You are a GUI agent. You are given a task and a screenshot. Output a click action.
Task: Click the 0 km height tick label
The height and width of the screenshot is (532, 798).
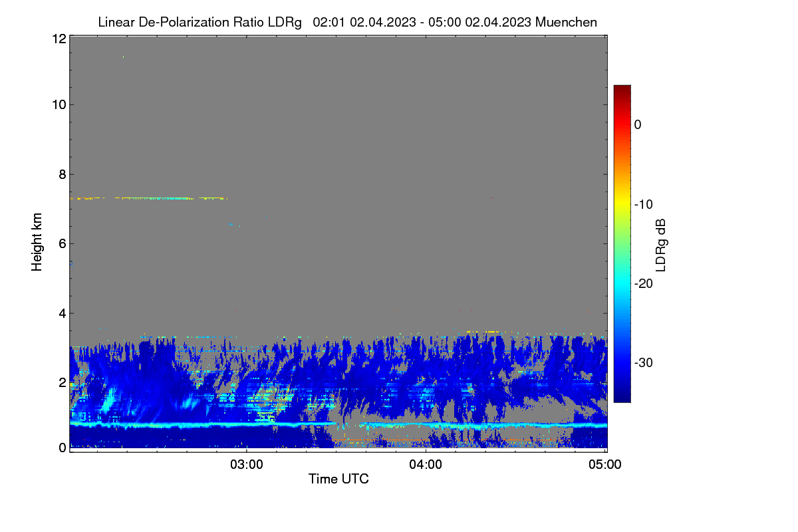[x=62, y=448]
